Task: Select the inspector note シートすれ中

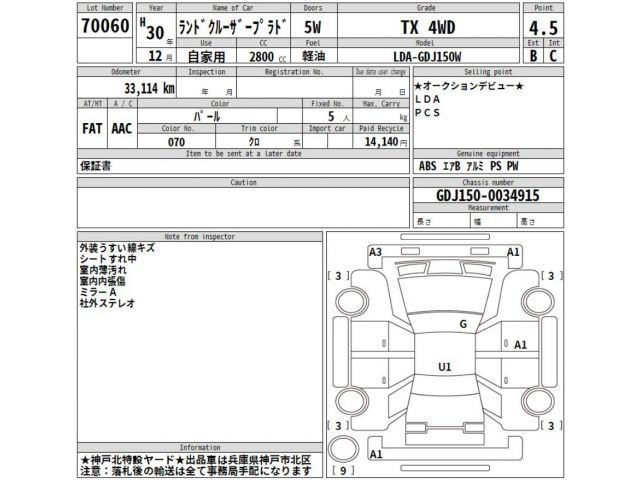Action: (108, 259)
